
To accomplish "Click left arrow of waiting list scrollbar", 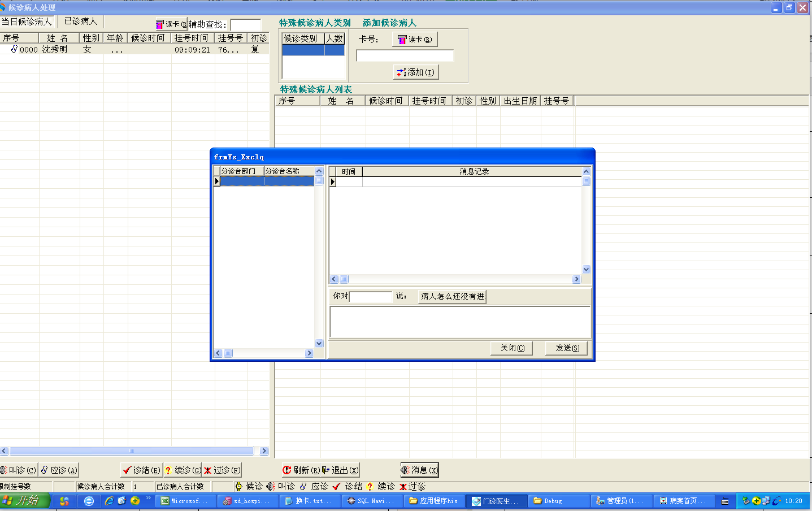I will point(4,451).
